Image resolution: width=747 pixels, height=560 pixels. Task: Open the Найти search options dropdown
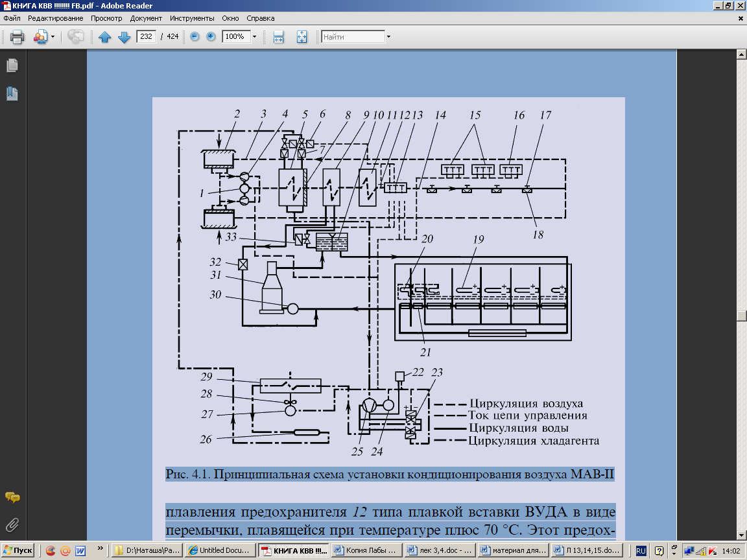(389, 37)
